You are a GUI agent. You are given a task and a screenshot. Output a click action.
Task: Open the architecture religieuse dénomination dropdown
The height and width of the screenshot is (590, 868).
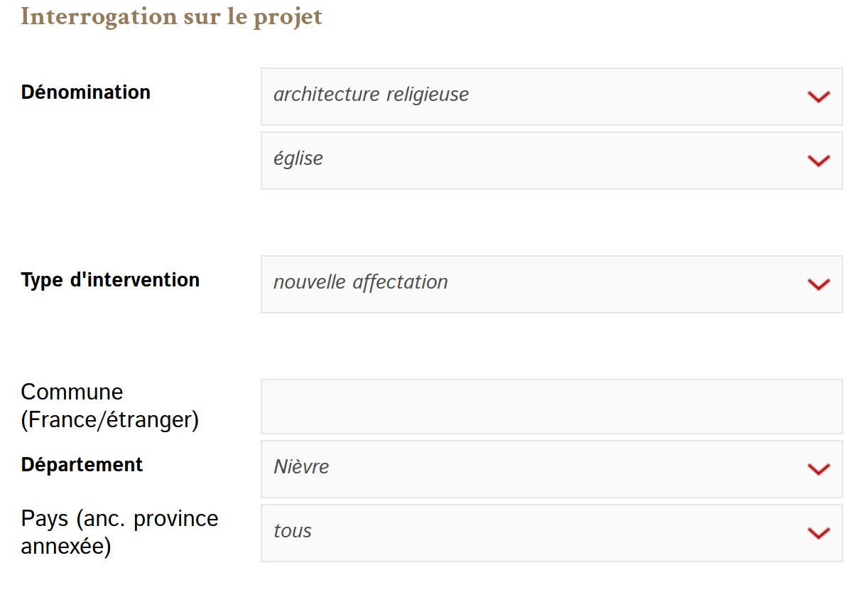(552, 97)
